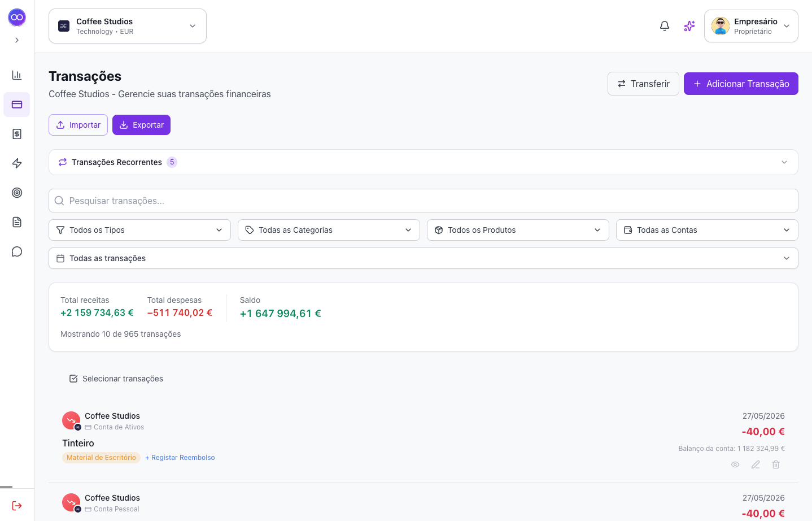Viewport: 812px width, 521px height.
Task: Expand the Transações Recorrentes section
Action: (x=424, y=162)
